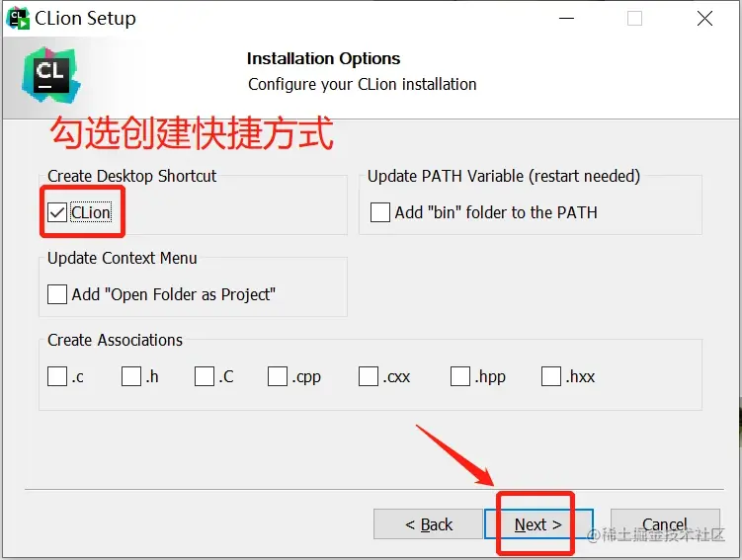Screen dimensions: 742x560
Task: Tick the .h file association box
Action: [x=131, y=376]
